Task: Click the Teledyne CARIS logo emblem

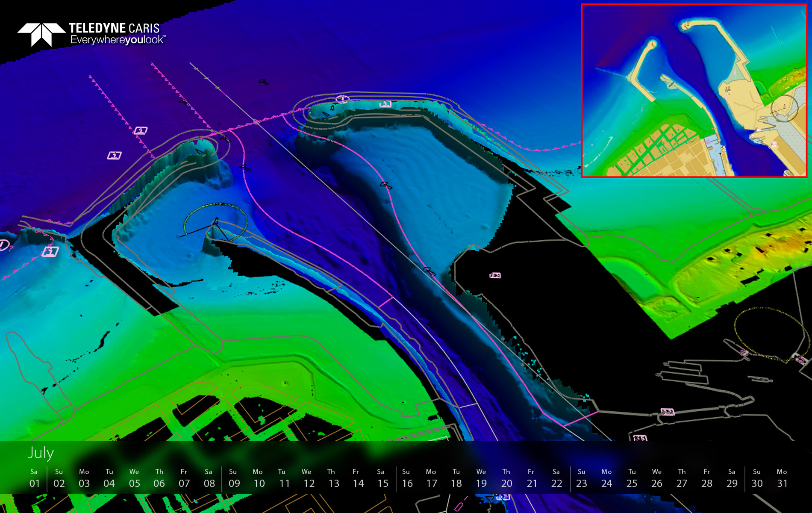Action: (41, 35)
